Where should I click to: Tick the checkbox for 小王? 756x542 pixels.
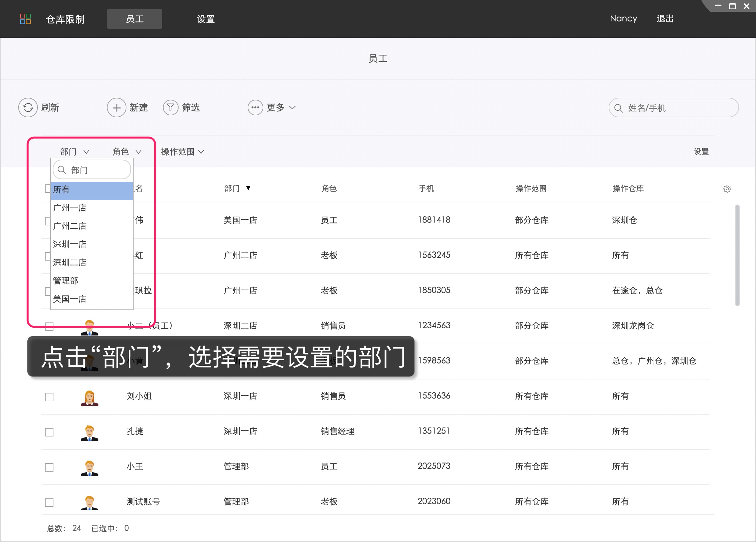point(49,467)
